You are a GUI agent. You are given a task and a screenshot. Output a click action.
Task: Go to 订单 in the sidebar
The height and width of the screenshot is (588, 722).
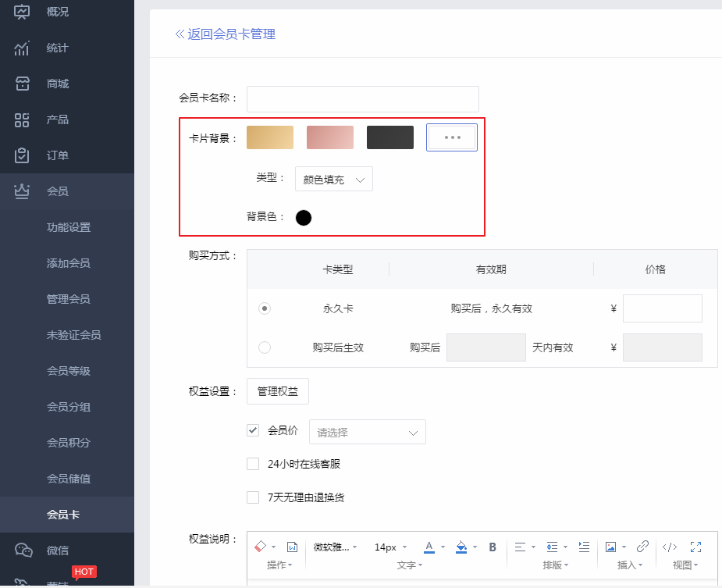coord(57,155)
